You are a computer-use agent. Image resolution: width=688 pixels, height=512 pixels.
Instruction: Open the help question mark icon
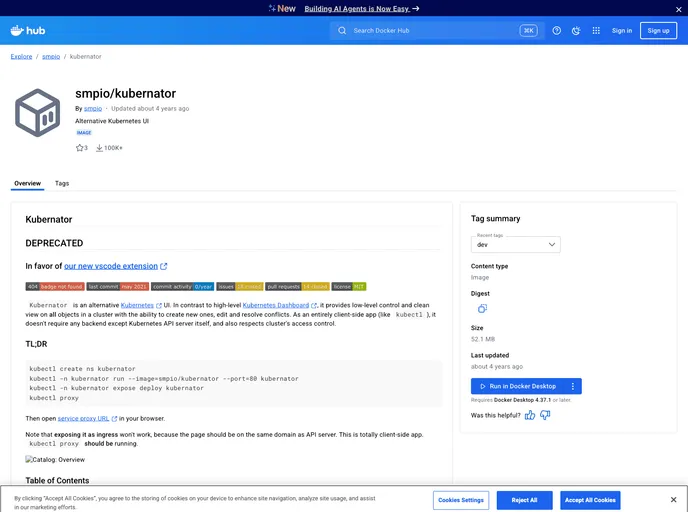coord(556,30)
